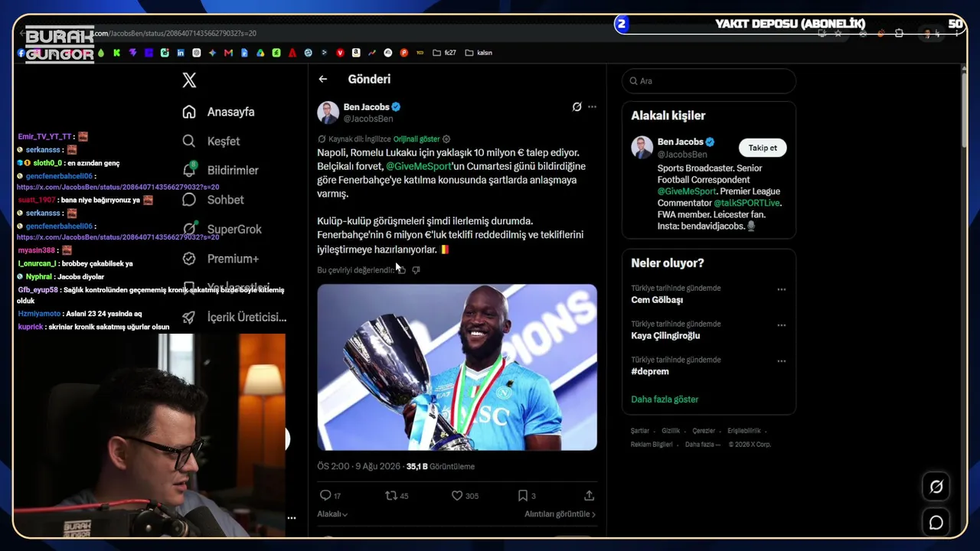Open the floating Grok button

[x=936, y=487]
